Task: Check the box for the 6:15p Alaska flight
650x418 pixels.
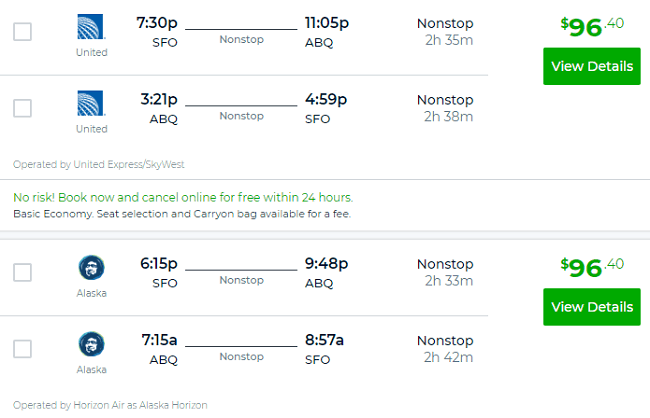Action: 22,272
